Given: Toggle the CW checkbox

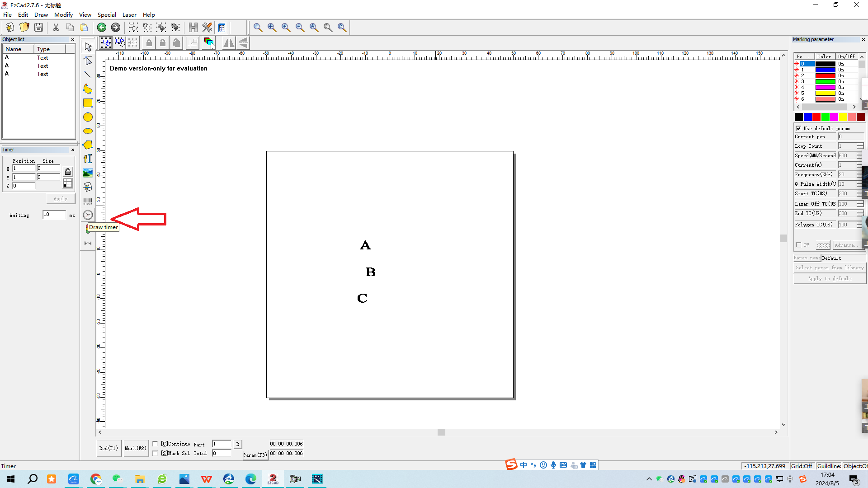Looking at the screenshot, I should coord(798,245).
